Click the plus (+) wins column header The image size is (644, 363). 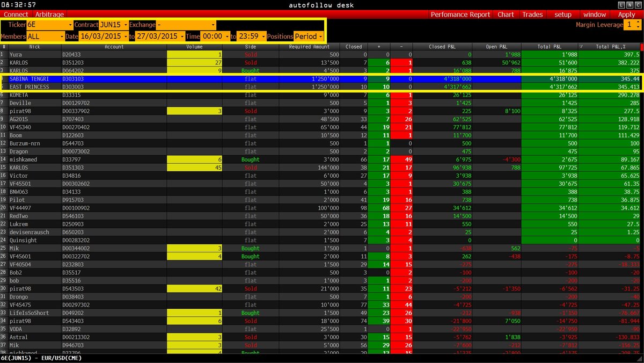(379, 47)
